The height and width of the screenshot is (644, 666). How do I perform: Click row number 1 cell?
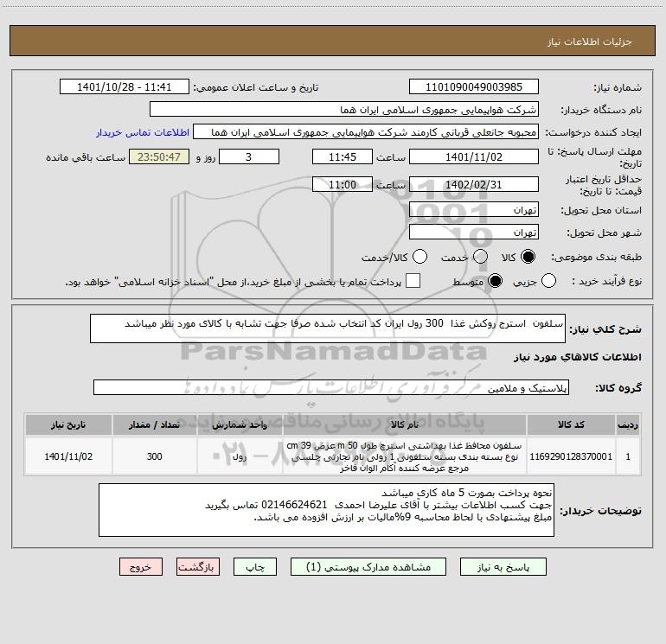point(628,456)
